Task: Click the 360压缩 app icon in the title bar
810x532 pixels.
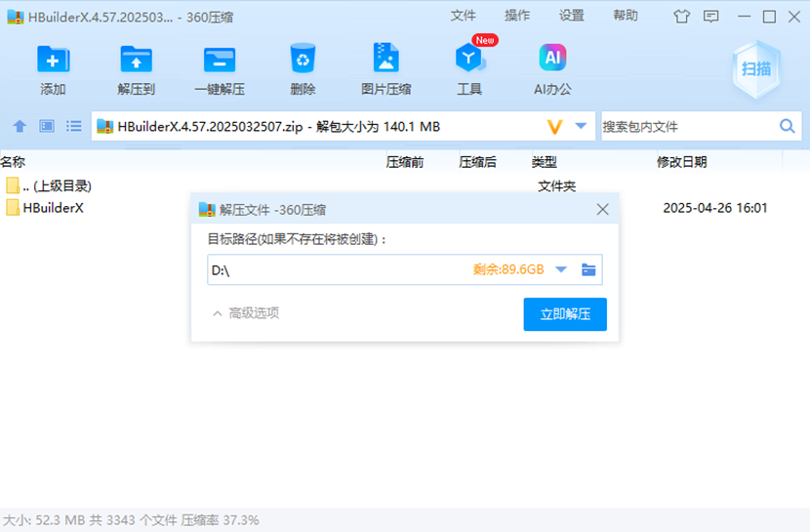Action: pyautogui.click(x=15, y=17)
